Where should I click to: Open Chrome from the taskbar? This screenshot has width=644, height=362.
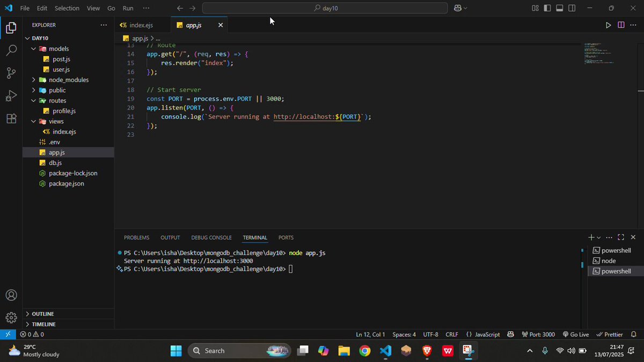coord(365,351)
